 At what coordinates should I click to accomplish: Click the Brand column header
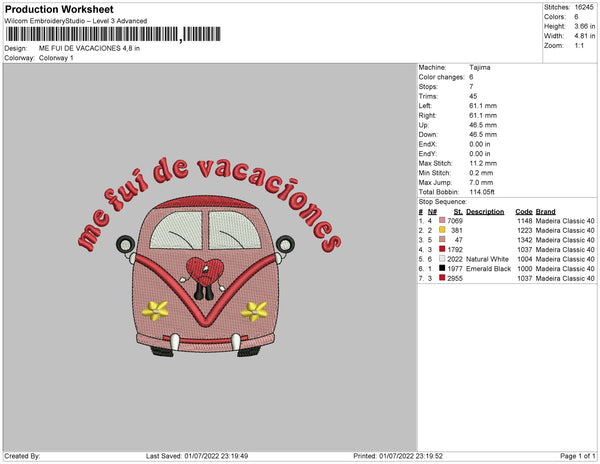(x=545, y=212)
